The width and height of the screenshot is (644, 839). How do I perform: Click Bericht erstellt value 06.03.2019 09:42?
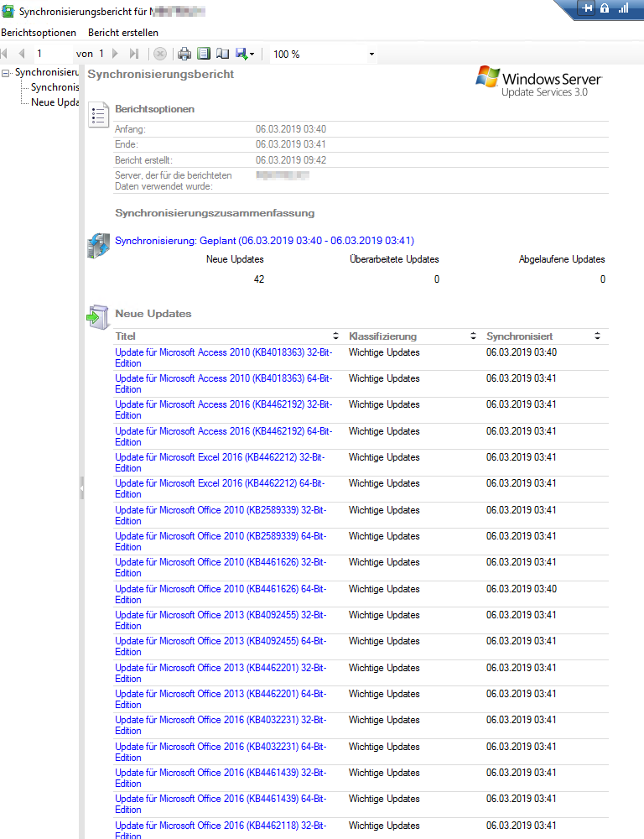tap(290, 160)
